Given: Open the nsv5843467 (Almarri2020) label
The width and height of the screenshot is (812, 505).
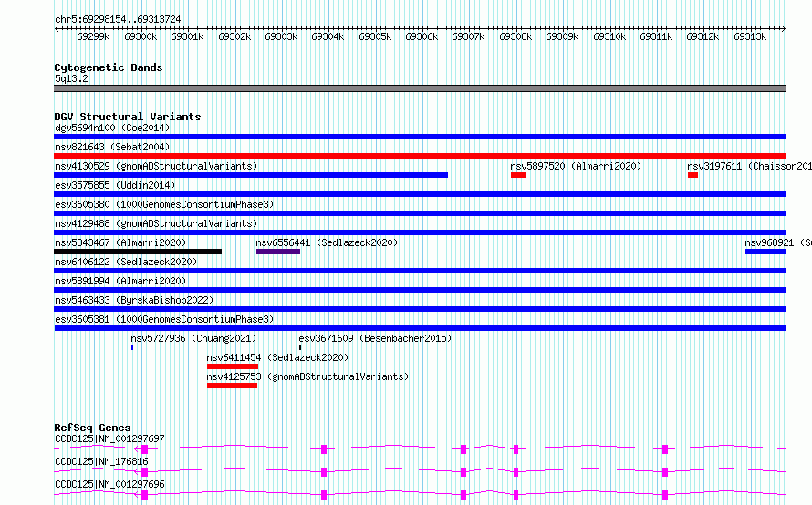Looking at the screenshot, I should 120,242.
